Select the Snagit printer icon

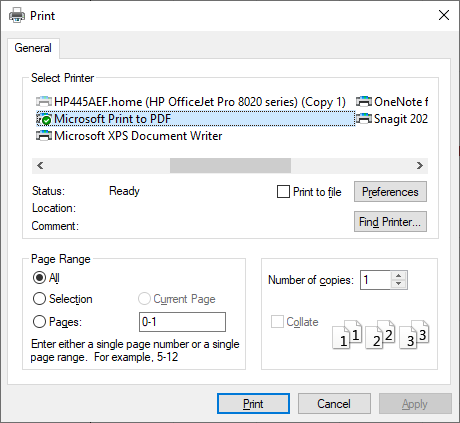tap(364, 118)
